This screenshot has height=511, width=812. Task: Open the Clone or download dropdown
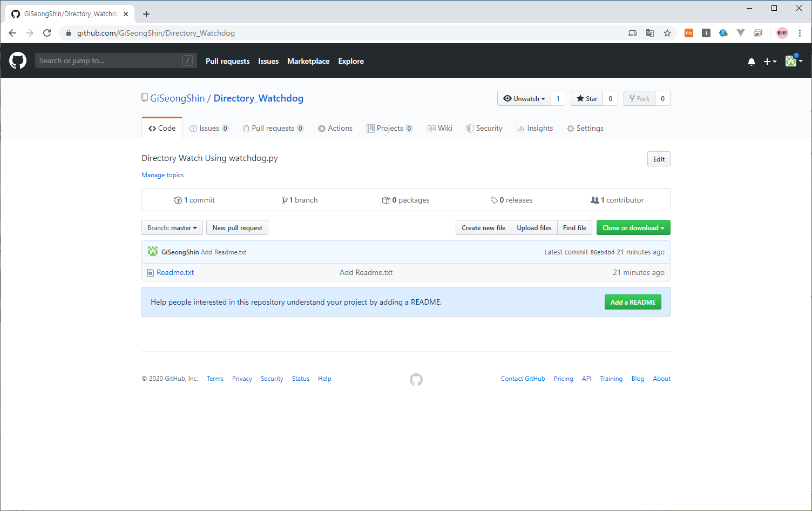click(633, 227)
